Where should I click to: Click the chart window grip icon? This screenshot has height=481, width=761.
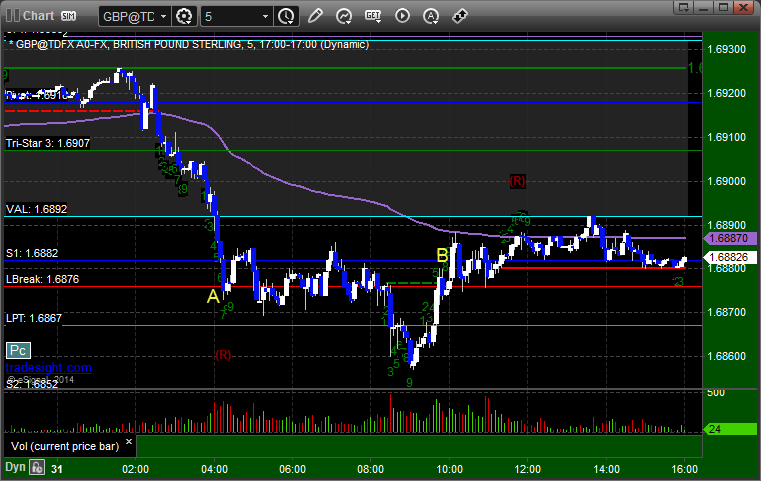tap(13, 16)
